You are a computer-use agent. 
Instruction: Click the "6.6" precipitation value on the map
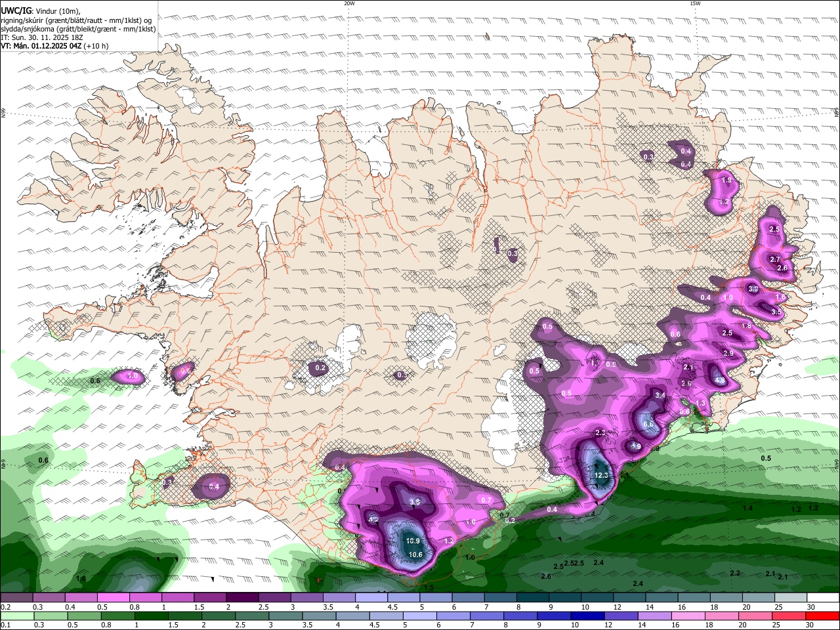coord(648,424)
